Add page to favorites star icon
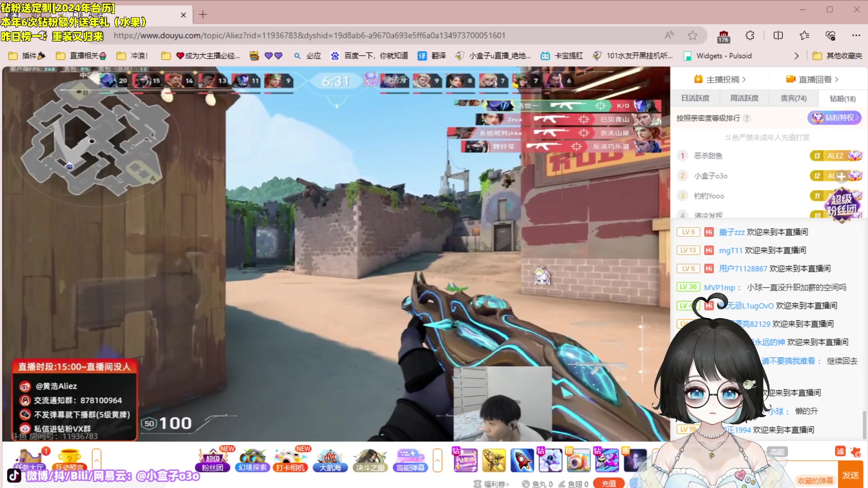 point(693,35)
